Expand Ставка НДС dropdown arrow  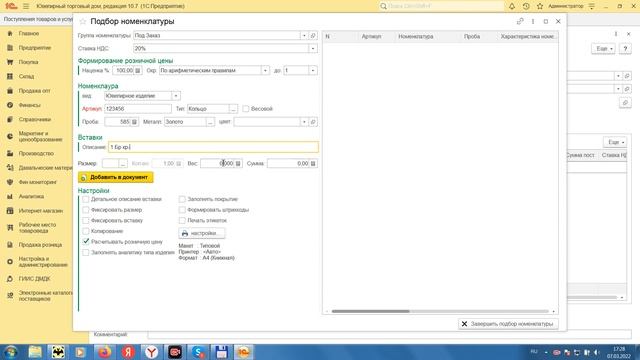pyautogui.click(x=313, y=49)
